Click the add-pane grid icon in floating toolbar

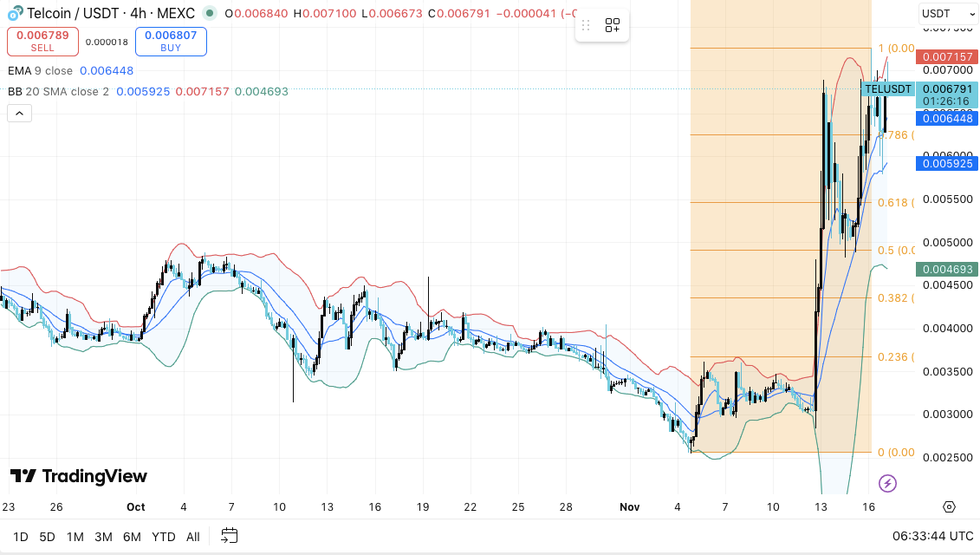point(613,25)
